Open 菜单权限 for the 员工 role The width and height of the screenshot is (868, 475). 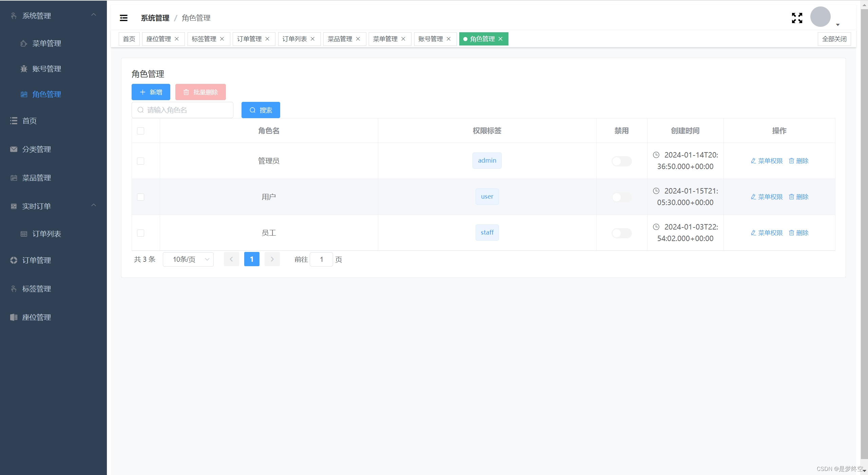[x=767, y=233]
